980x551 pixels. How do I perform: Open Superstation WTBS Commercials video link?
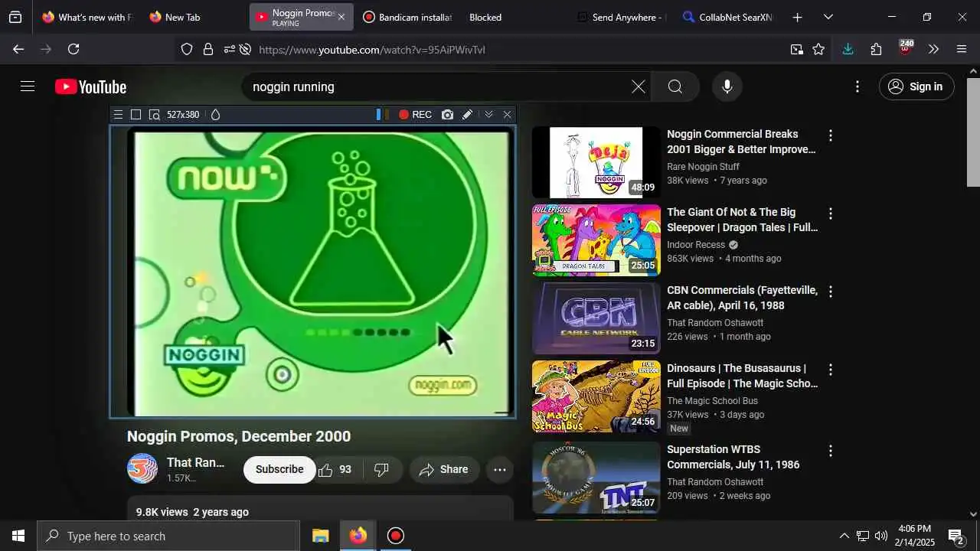coord(733,457)
